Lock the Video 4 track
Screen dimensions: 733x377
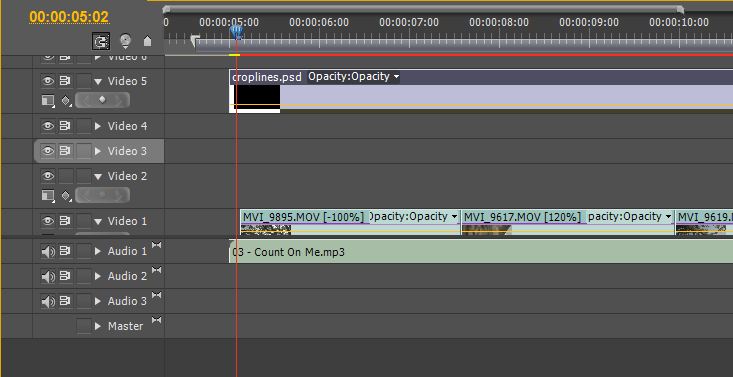(84, 126)
